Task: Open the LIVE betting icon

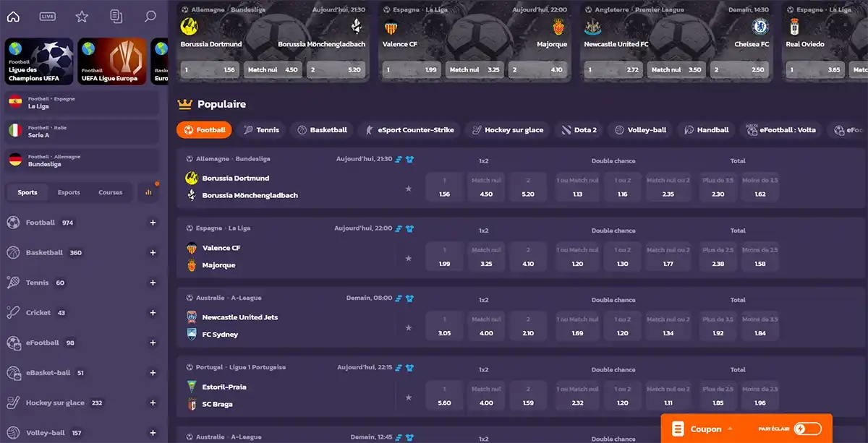Action: point(48,17)
